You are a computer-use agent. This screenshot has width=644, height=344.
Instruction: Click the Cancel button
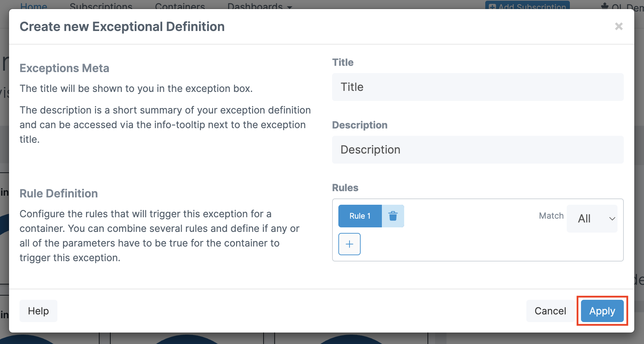pyautogui.click(x=550, y=311)
